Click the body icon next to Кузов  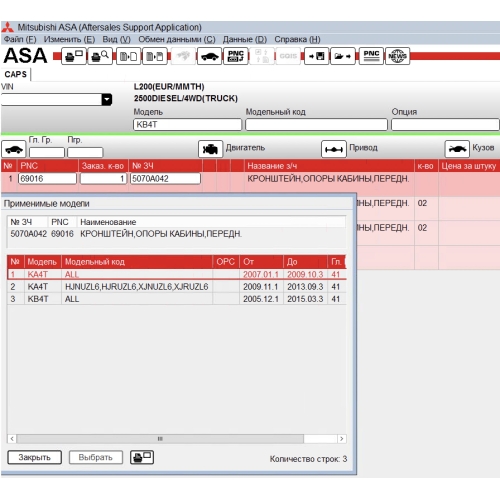click(457, 149)
